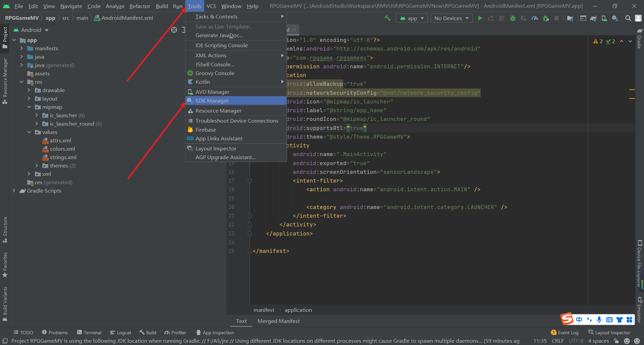Click the CRLF line separator indicator
The width and height of the screenshot is (644, 345).
557,341
